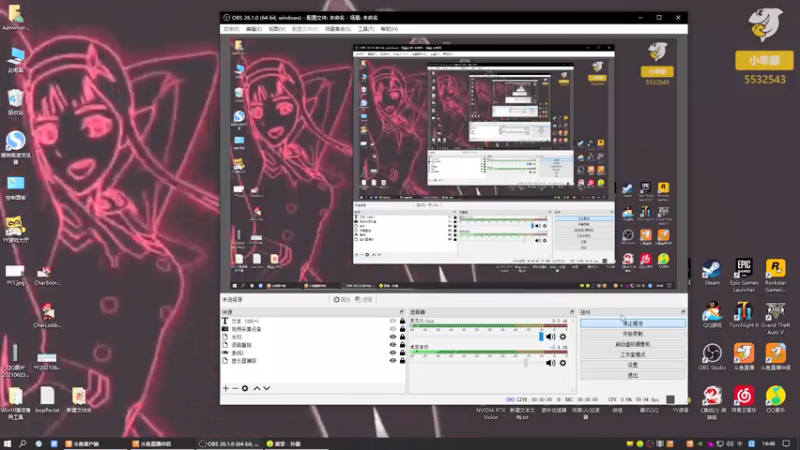Open QQ游戏 penguin desktop icon
Screen dimensions: 800x450
coord(712,315)
